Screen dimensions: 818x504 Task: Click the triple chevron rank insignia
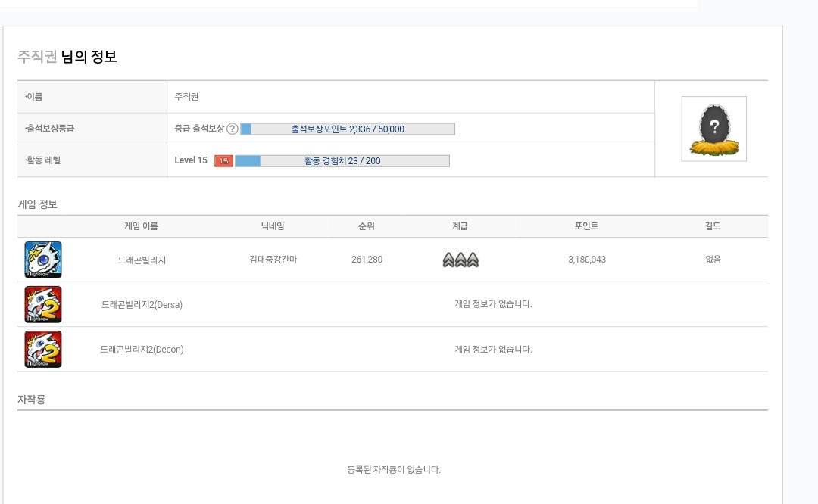[x=461, y=260]
